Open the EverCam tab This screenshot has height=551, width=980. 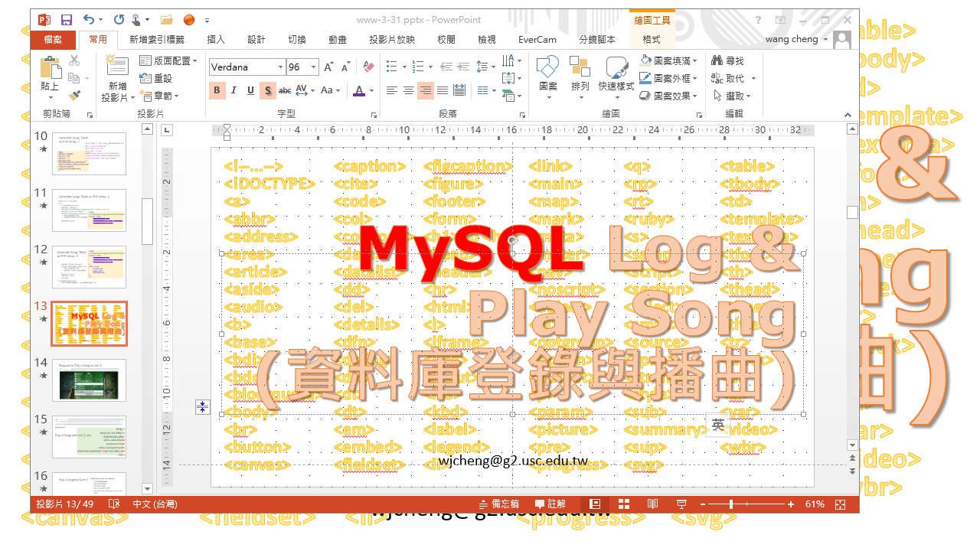click(x=537, y=40)
